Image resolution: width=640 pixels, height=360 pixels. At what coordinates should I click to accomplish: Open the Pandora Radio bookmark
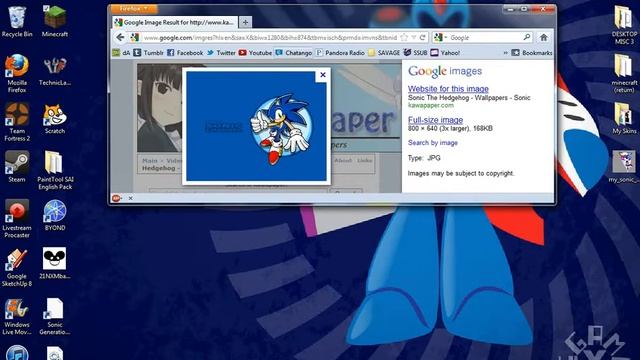point(340,53)
